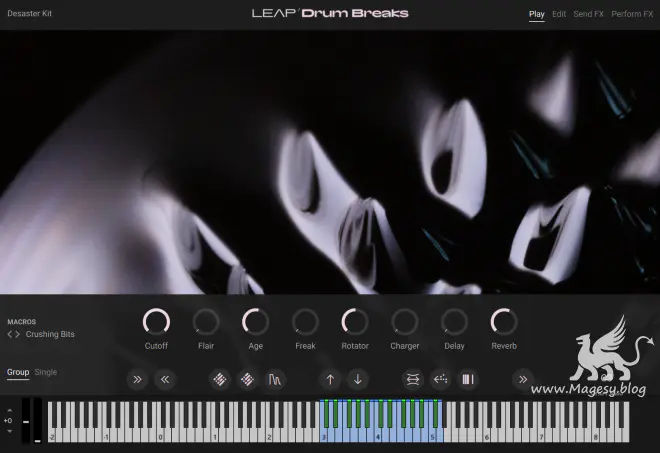This screenshot has height=453, width=660.
Task: Click the keyboard key labeled 0
Action: [x=160, y=436]
